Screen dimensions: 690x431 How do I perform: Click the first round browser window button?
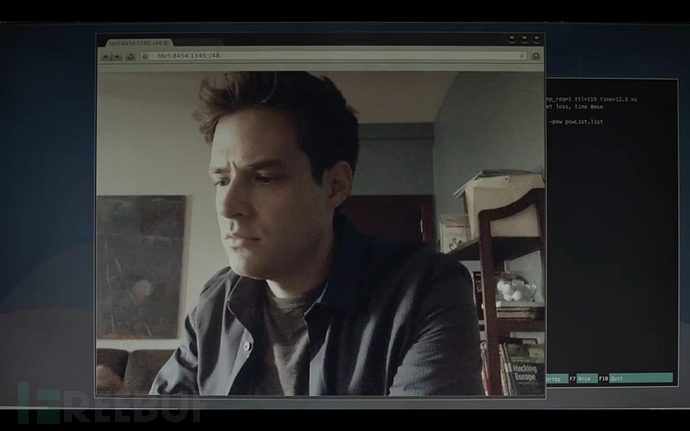[512, 39]
